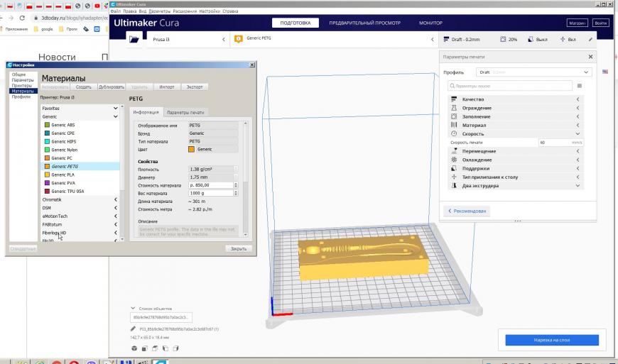Viewport: 618px width, 364px height.
Task: Click the Generic PETG material extruder icon
Action: (239, 39)
